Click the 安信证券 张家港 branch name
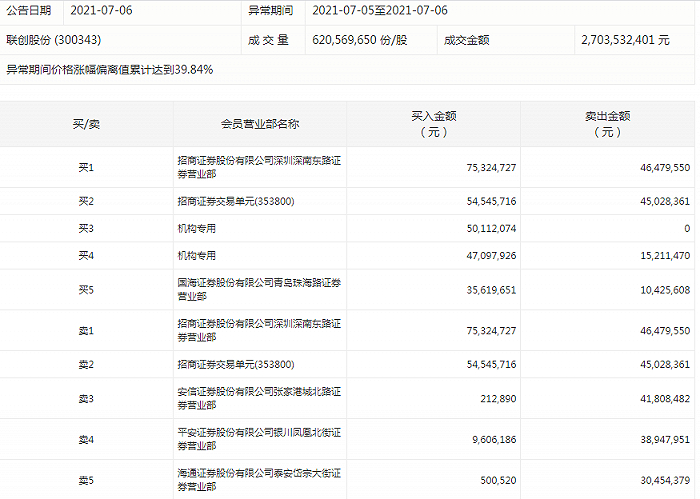700x499 pixels. tap(259, 398)
